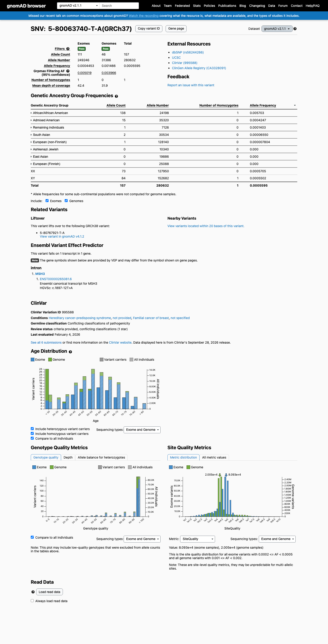Expand the Admixed American ancestry row
Image resolution: width=328 pixels, height=644 pixels.
(x=45, y=120)
